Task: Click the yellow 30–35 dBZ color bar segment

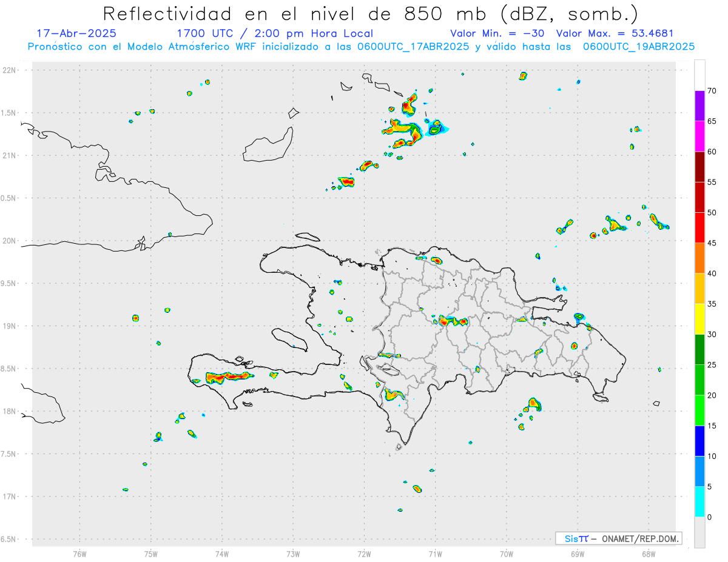Action: tap(699, 319)
